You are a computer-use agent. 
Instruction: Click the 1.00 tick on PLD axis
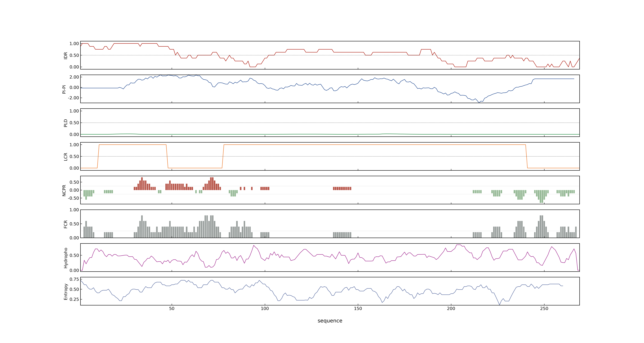(x=74, y=111)
